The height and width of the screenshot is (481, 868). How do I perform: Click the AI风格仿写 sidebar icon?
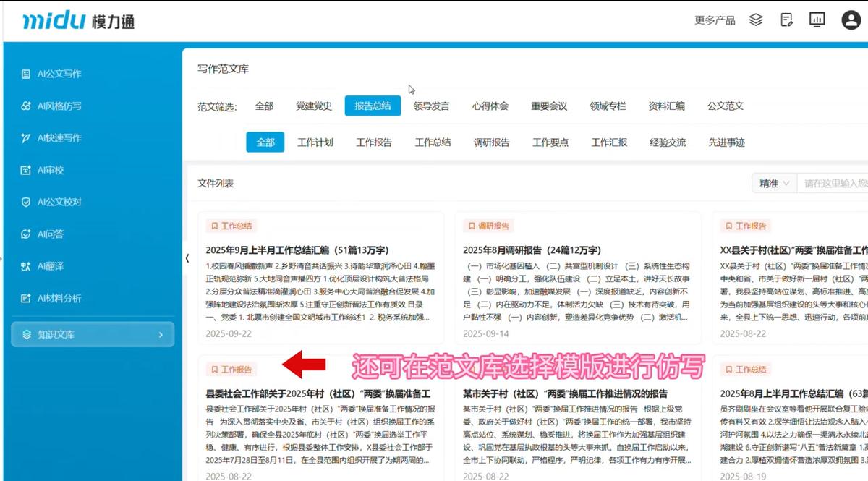[26, 106]
